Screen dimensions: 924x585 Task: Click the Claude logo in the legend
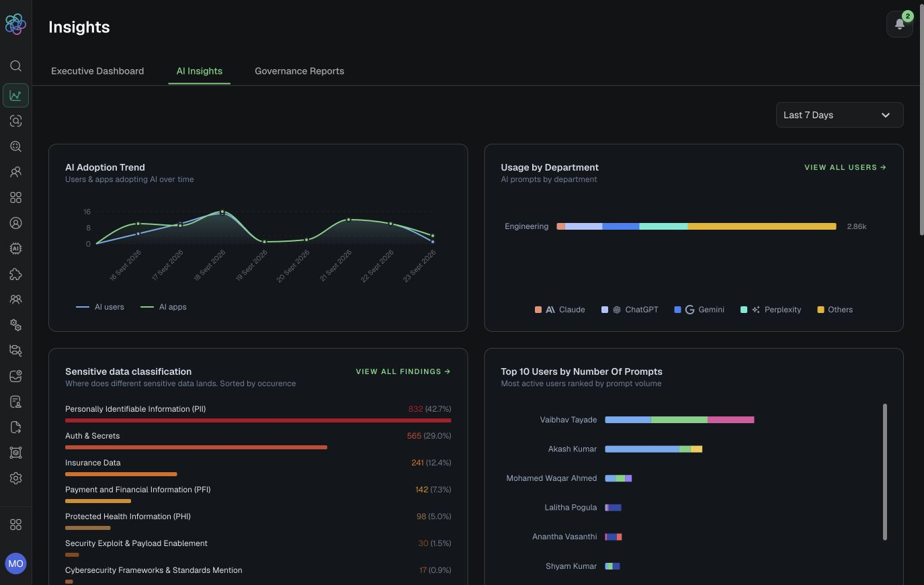tap(550, 310)
